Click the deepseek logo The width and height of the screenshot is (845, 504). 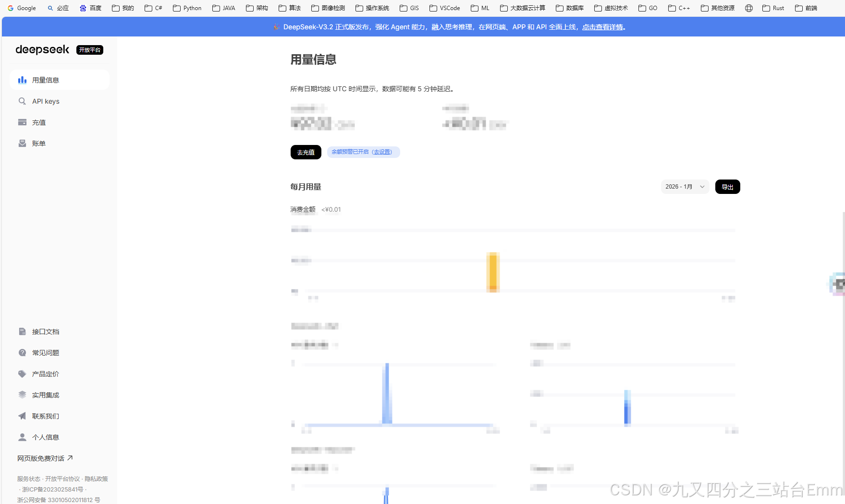(42, 49)
